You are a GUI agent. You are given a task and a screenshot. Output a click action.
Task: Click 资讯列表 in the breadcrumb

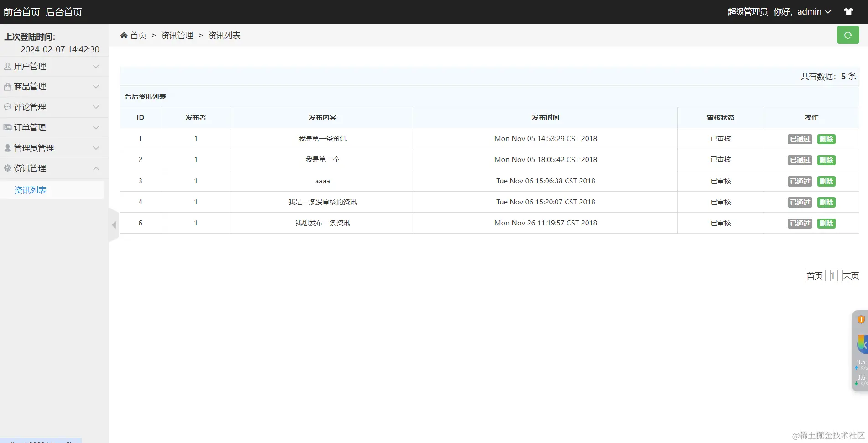click(224, 35)
